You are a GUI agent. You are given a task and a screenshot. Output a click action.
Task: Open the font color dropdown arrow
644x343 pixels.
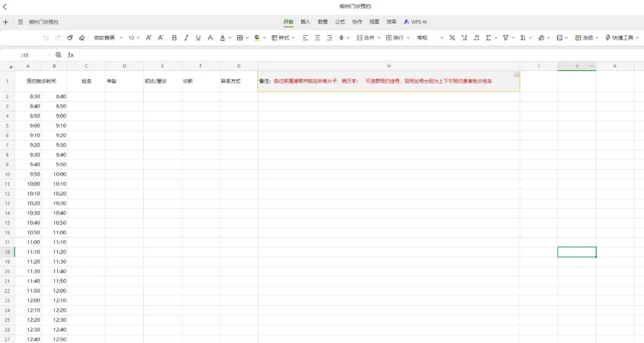pos(230,38)
